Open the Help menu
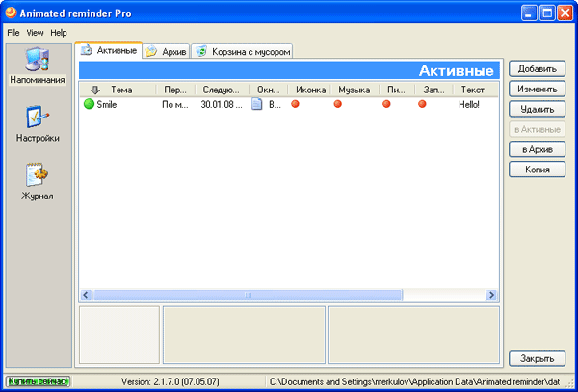Screen dimensions: 578x392 (x=59, y=33)
